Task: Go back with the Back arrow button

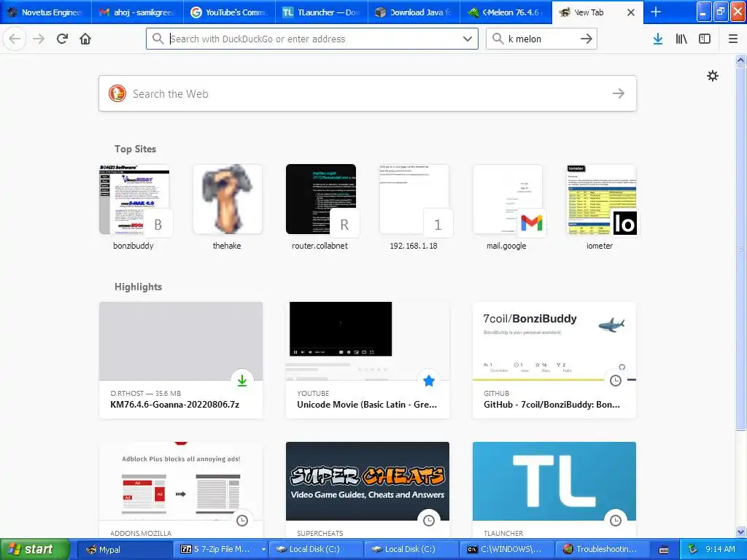Action: pos(15,39)
